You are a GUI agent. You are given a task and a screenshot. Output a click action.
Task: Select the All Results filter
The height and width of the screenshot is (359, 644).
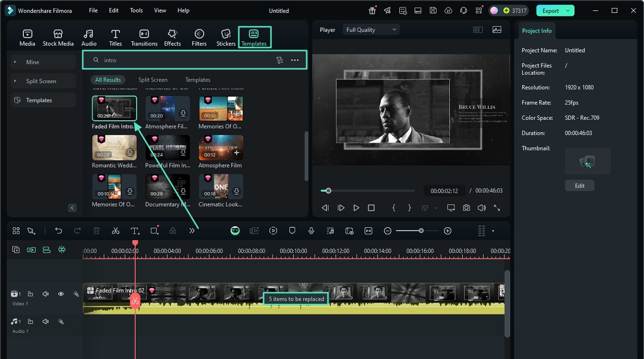coord(108,80)
